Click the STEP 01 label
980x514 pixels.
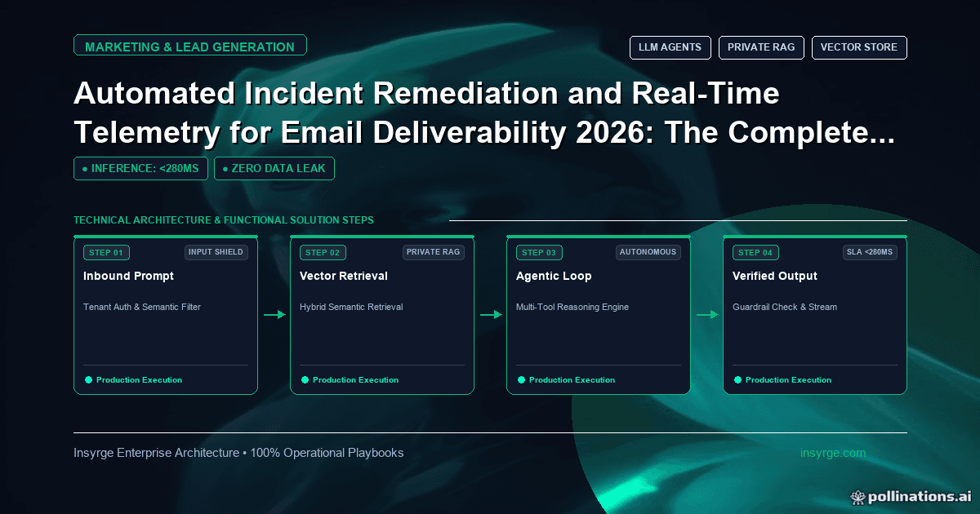pyautogui.click(x=106, y=252)
